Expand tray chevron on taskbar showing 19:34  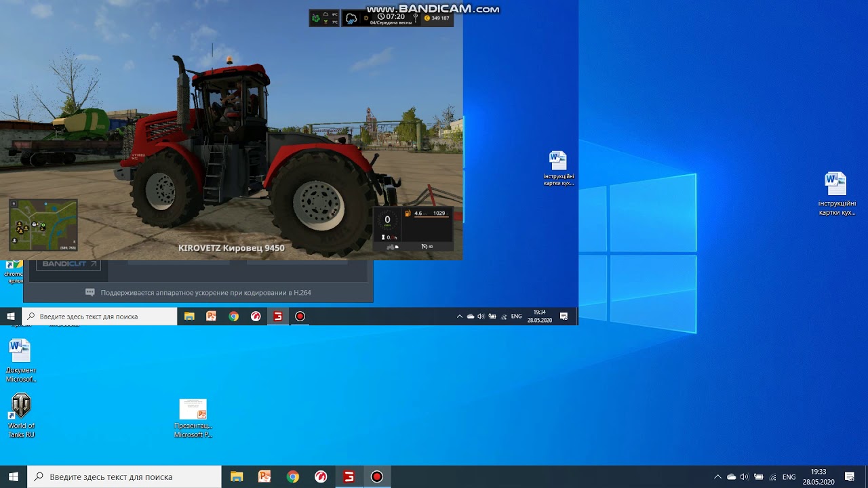tap(460, 317)
